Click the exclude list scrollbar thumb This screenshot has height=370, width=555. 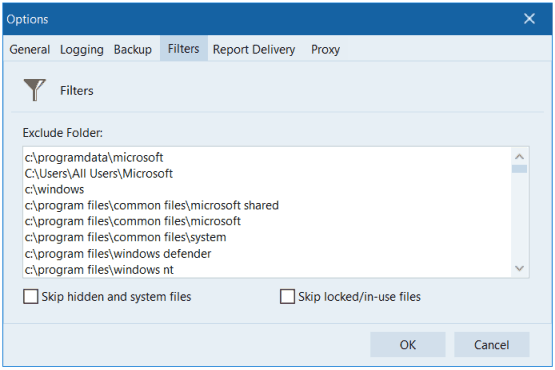click(520, 169)
